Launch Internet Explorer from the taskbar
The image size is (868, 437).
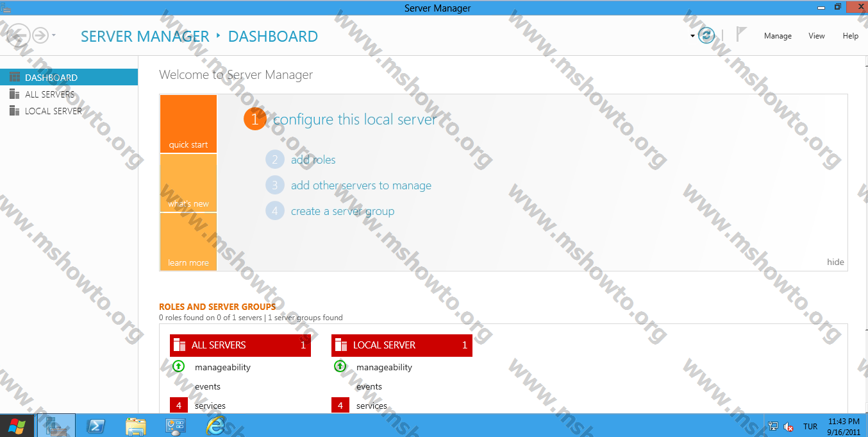pyautogui.click(x=216, y=425)
